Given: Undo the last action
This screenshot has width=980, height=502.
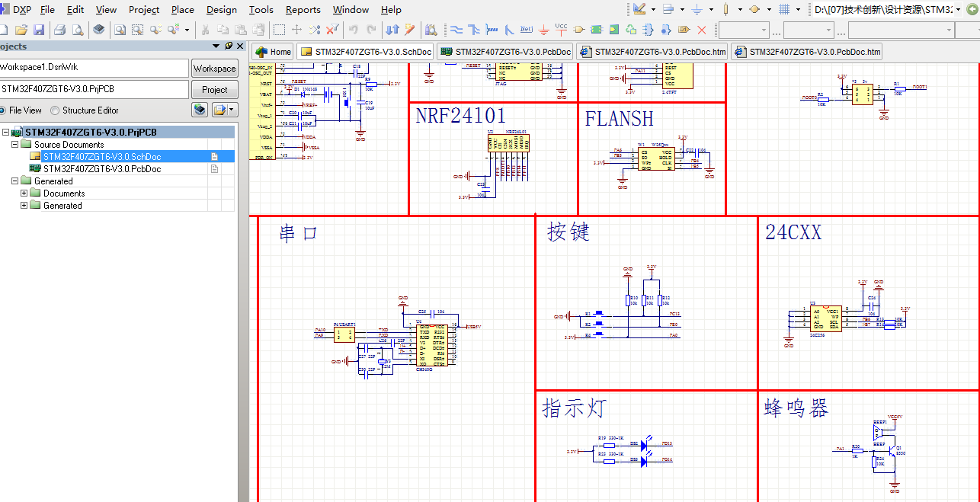Looking at the screenshot, I should coord(353,30).
